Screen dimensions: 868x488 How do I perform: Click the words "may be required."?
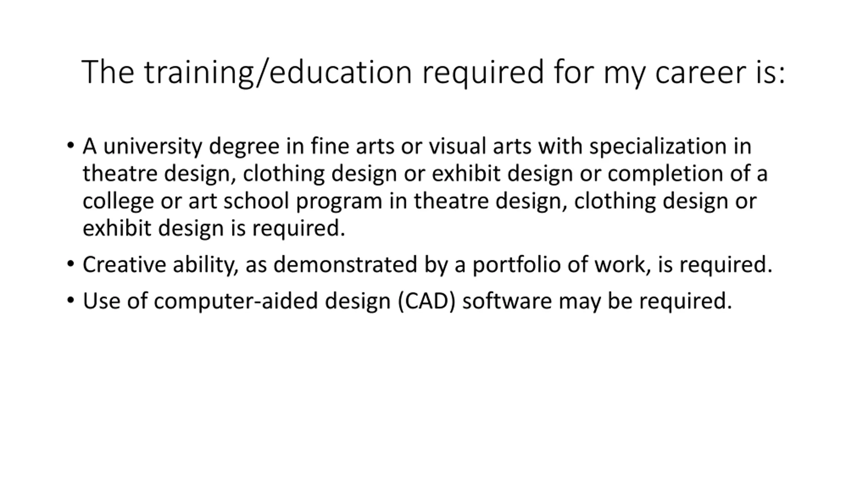[645, 301]
